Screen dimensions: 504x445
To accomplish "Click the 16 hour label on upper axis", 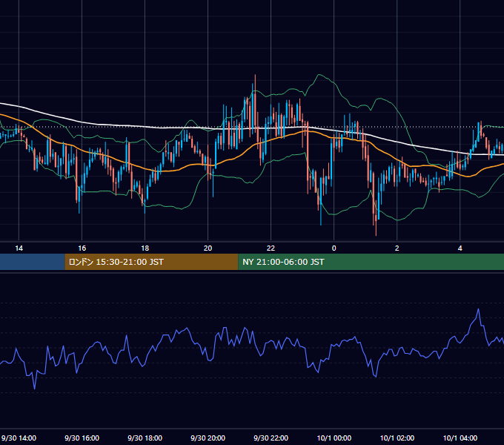I will 82,248.
